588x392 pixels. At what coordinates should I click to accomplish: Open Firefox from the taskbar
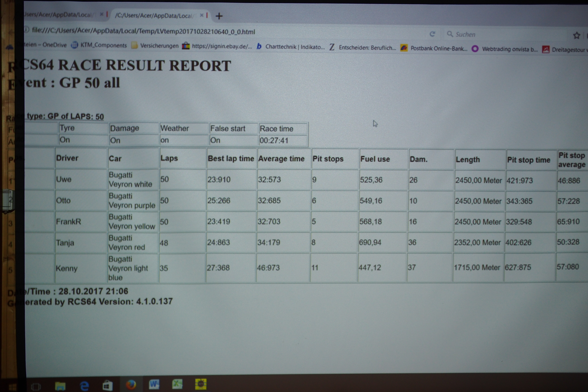tap(131, 385)
